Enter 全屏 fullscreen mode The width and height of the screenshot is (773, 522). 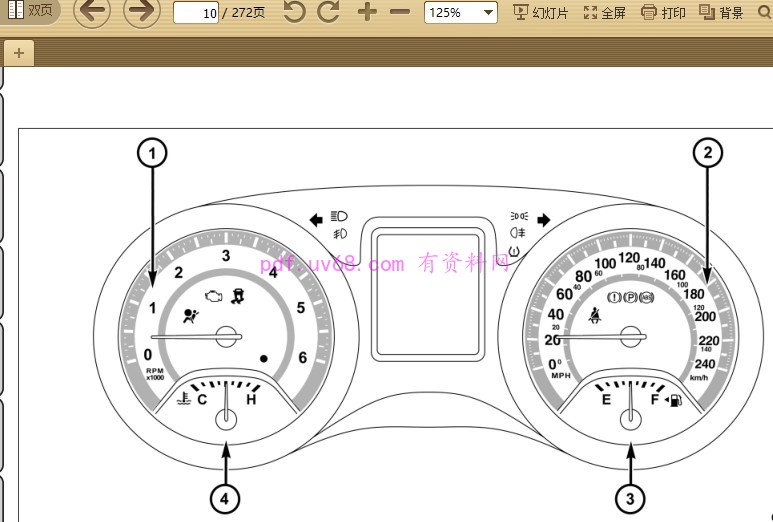point(604,13)
